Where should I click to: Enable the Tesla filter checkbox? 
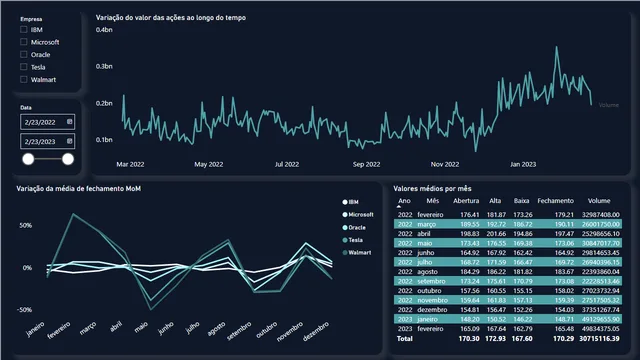[24, 67]
